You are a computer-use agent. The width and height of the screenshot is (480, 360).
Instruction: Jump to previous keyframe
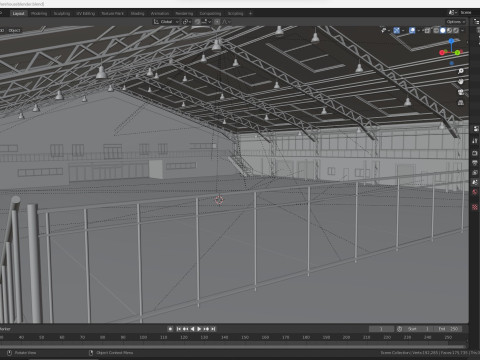[185, 329]
